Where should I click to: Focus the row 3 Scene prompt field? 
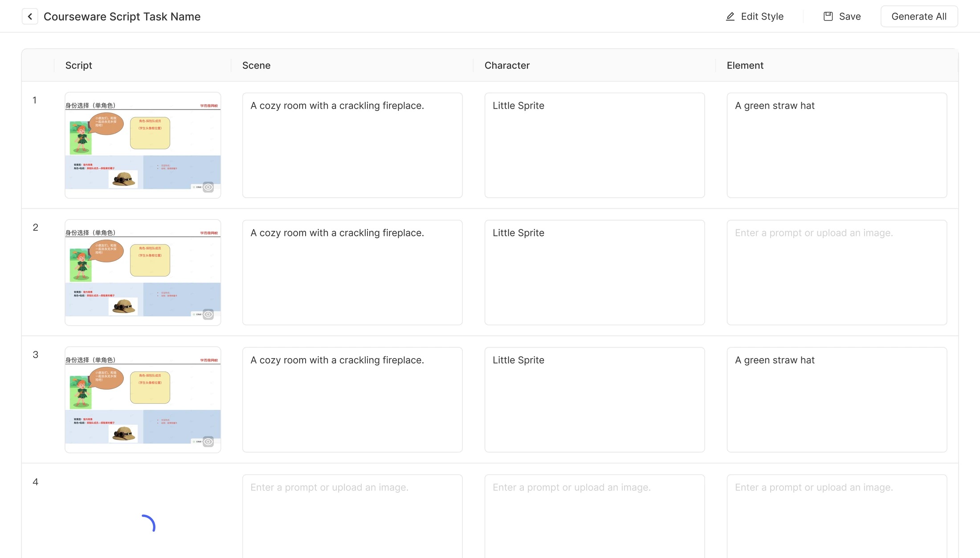point(352,400)
